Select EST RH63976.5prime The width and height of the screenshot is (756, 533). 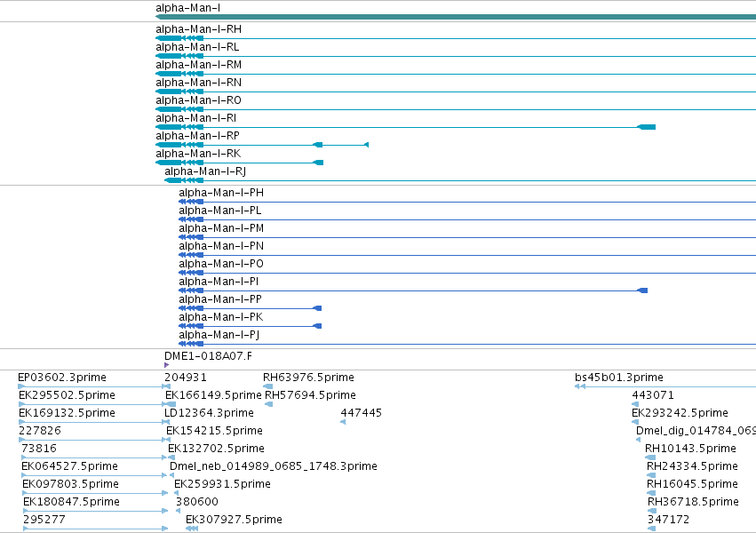(308, 378)
